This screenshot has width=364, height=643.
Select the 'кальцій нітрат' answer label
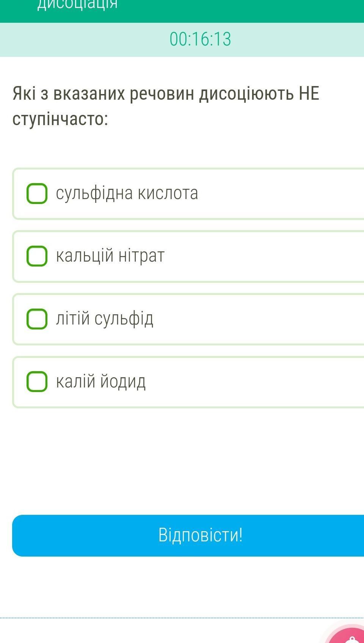110,256
